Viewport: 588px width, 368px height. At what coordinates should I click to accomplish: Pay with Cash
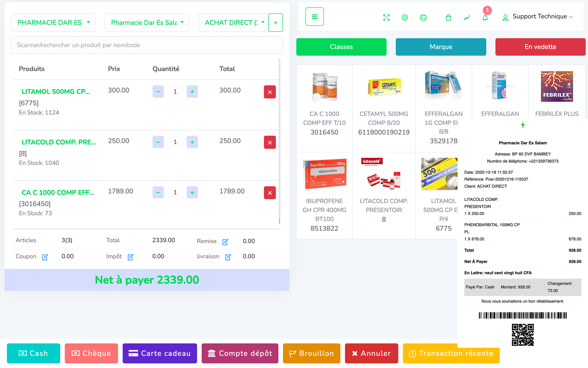coord(34,353)
